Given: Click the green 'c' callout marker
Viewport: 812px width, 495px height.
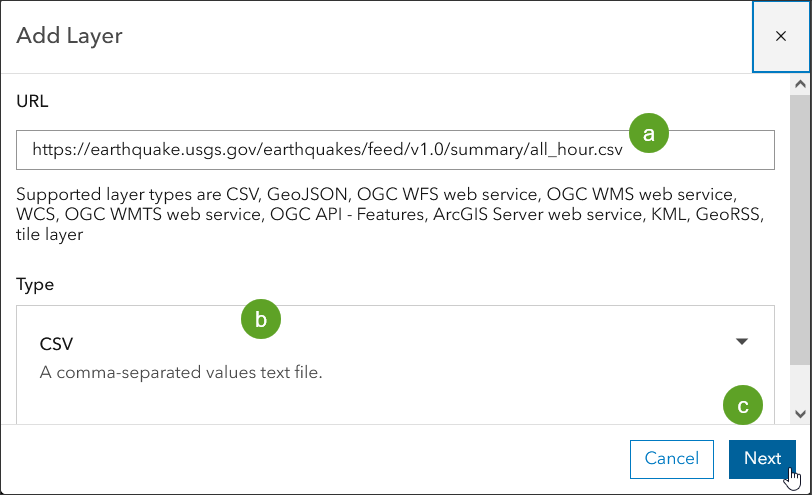Looking at the screenshot, I should coord(742,406).
